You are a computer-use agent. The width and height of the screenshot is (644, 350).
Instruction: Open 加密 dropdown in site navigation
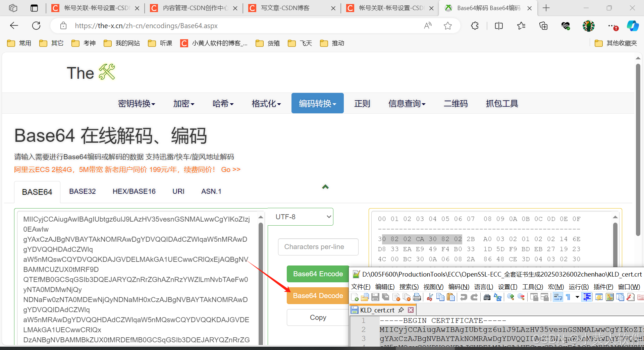click(x=184, y=104)
